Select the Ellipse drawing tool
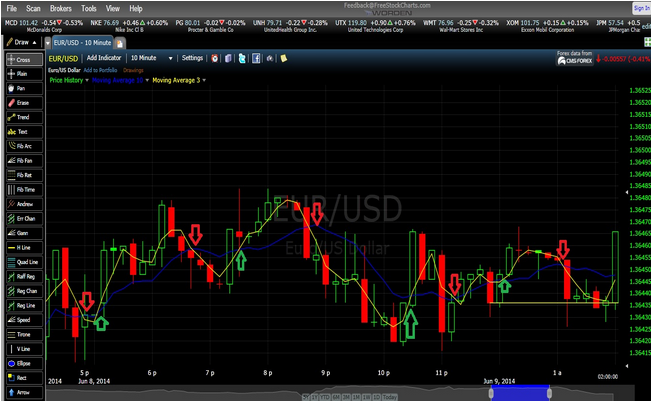 25,364
